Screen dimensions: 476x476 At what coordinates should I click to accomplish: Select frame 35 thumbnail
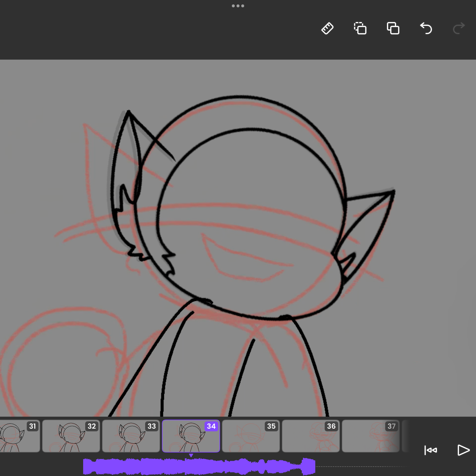click(x=251, y=436)
